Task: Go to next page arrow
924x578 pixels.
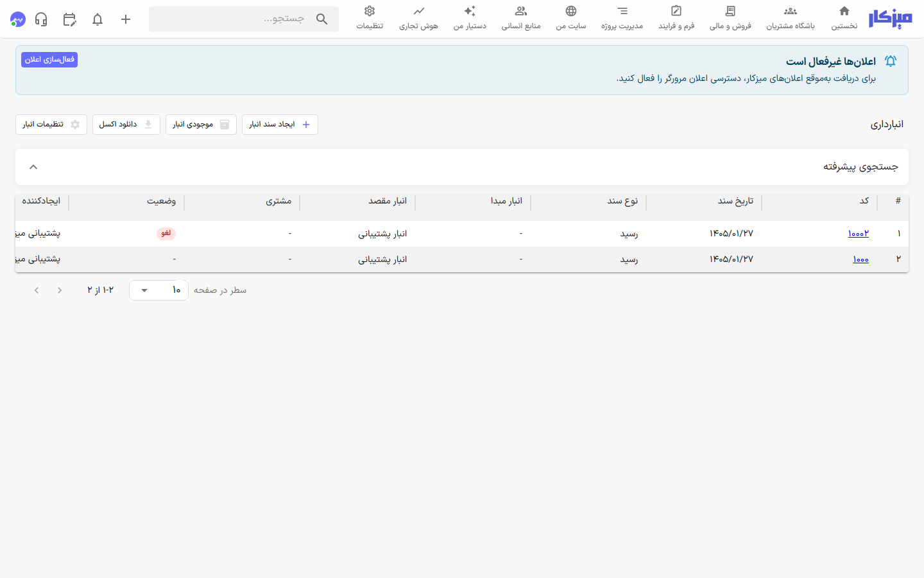Action: [37, 290]
